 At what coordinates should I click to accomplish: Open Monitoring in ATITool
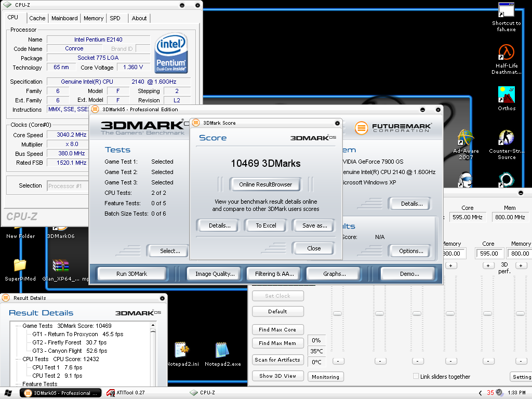(325, 377)
